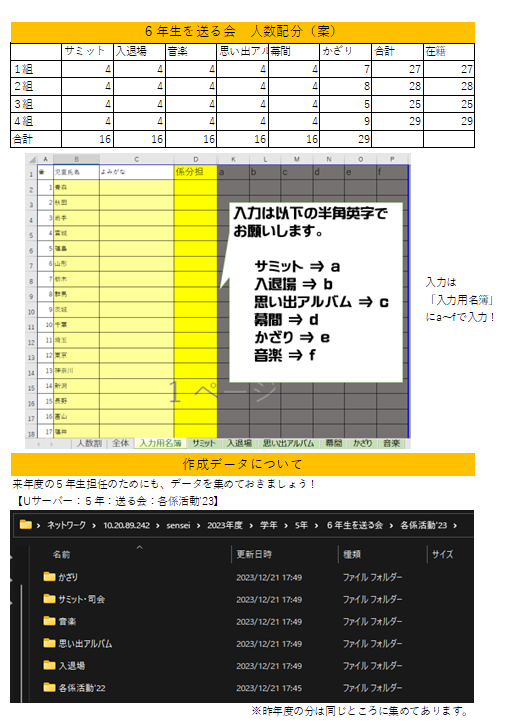This screenshot has width=505, height=723.
Task: Sort by the 更新日時 column header
Action: click(x=254, y=554)
